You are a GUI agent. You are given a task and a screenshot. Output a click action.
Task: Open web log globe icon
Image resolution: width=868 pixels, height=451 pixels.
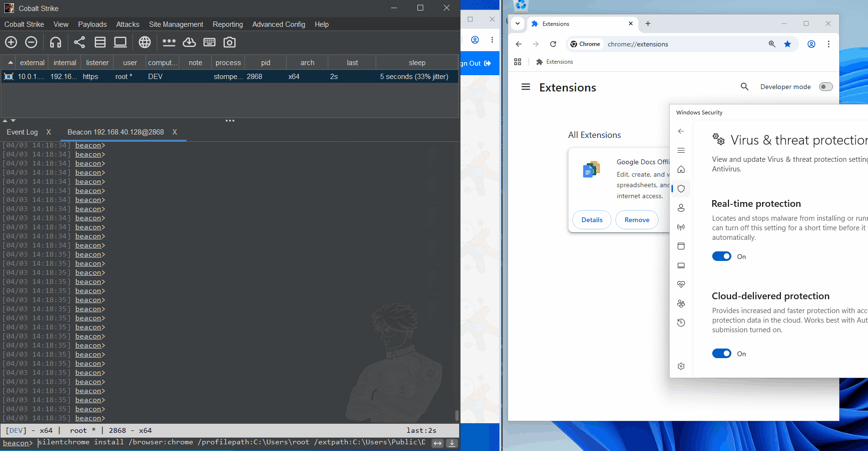coord(145,42)
